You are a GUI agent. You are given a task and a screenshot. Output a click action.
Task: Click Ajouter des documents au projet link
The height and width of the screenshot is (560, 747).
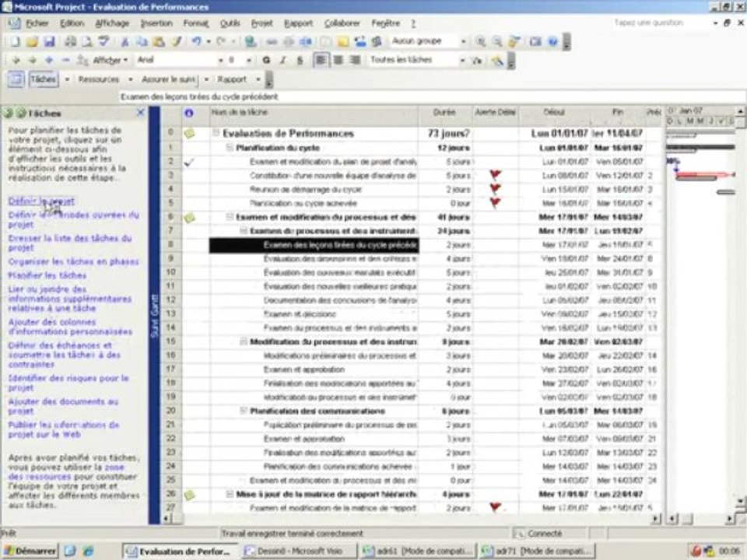(x=63, y=406)
